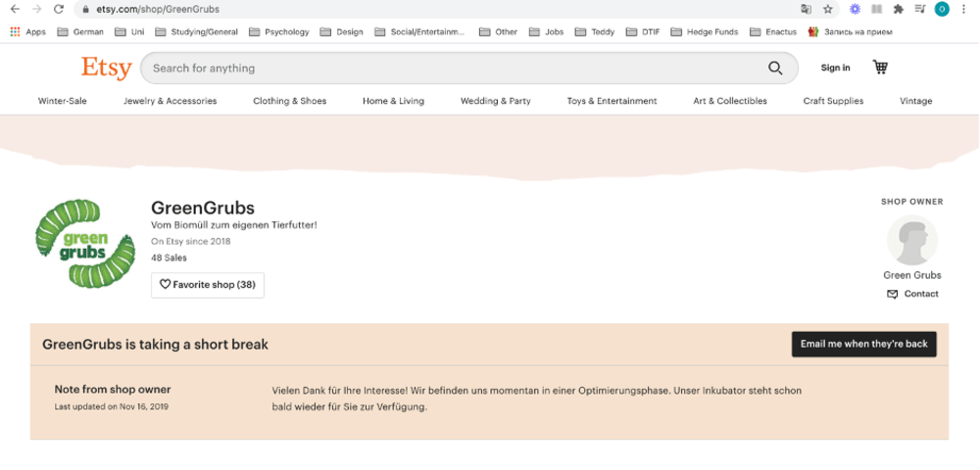Open the Vintage category
The image size is (980, 470).
click(x=915, y=101)
